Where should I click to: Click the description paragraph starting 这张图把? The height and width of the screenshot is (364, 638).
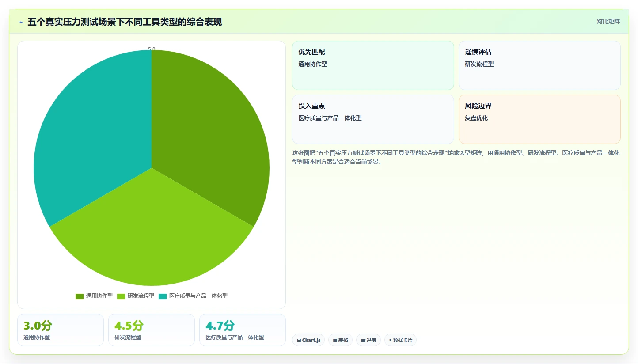(x=456, y=157)
